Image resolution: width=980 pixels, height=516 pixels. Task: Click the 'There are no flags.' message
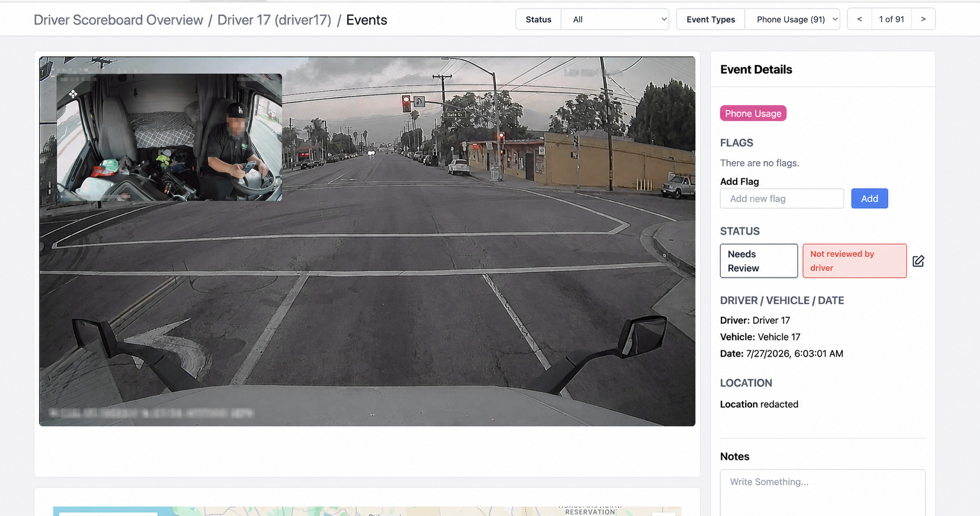(x=760, y=163)
